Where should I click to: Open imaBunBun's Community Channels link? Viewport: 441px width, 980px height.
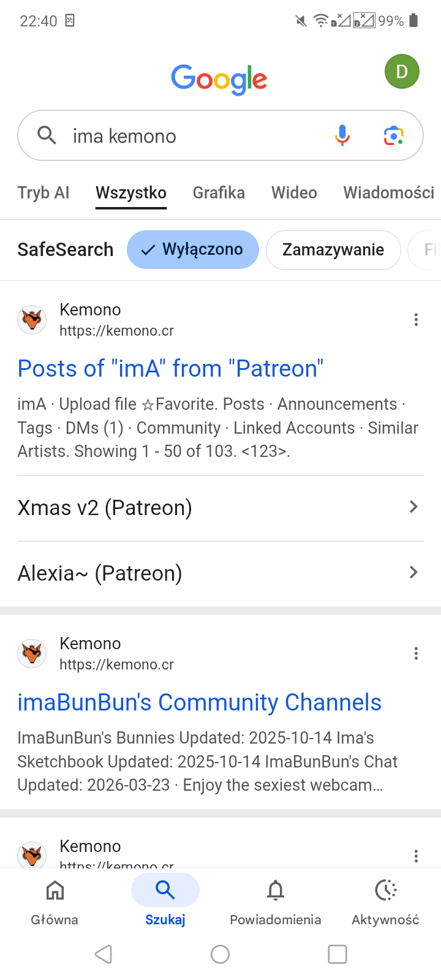(x=199, y=703)
